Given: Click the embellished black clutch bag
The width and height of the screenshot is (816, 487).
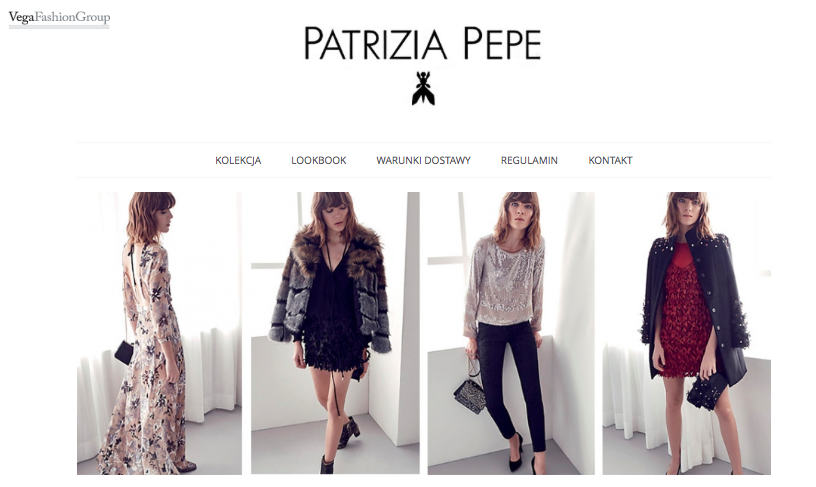Looking at the screenshot, I should coord(707,391).
